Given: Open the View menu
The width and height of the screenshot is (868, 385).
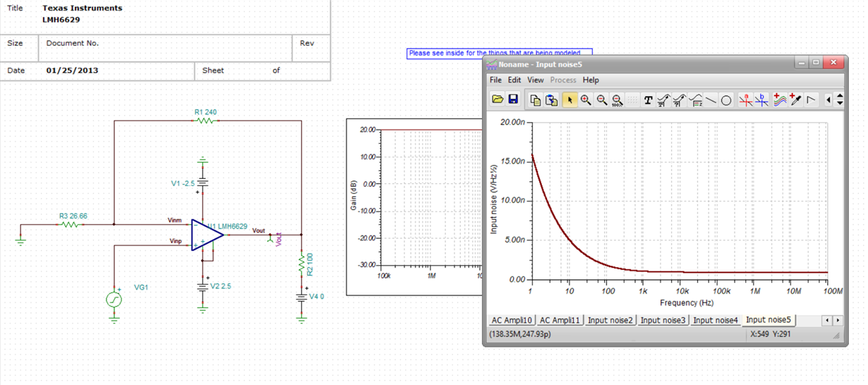Looking at the screenshot, I should pyautogui.click(x=536, y=80).
